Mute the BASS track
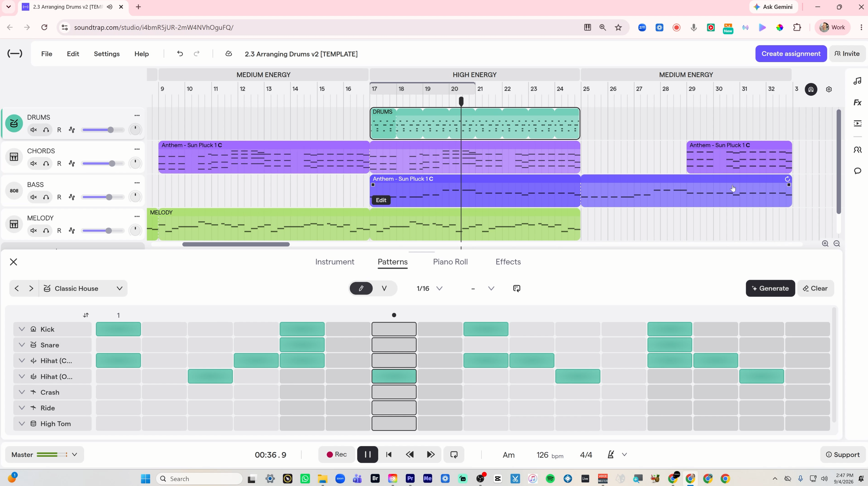Viewport: 868px width, 486px height. pyautogui.click(x=34, y=197)
